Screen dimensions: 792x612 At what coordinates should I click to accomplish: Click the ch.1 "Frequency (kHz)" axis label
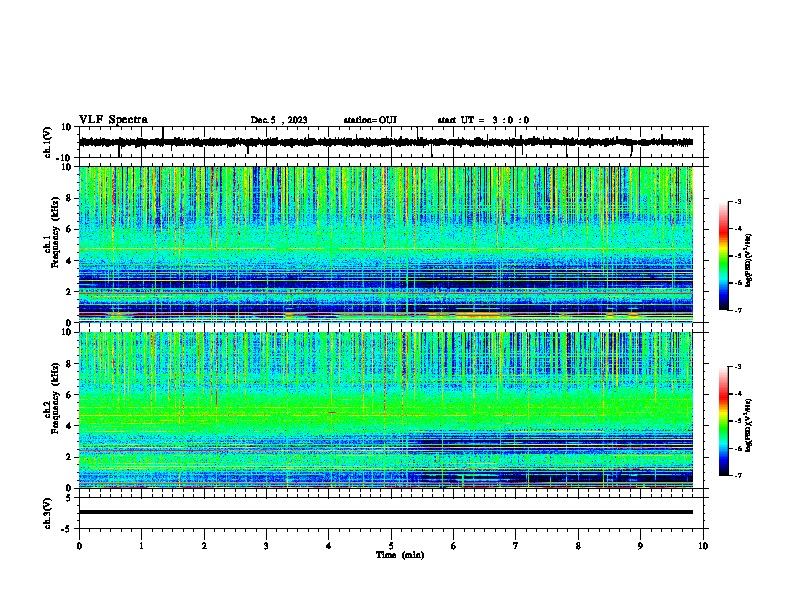55,232
